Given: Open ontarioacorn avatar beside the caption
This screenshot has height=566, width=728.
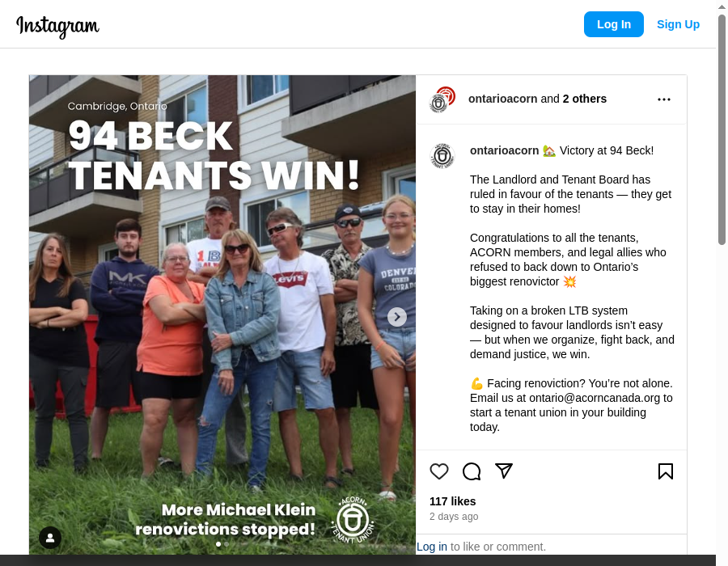Looking at the screenshot, I should [x=442, y=156].
